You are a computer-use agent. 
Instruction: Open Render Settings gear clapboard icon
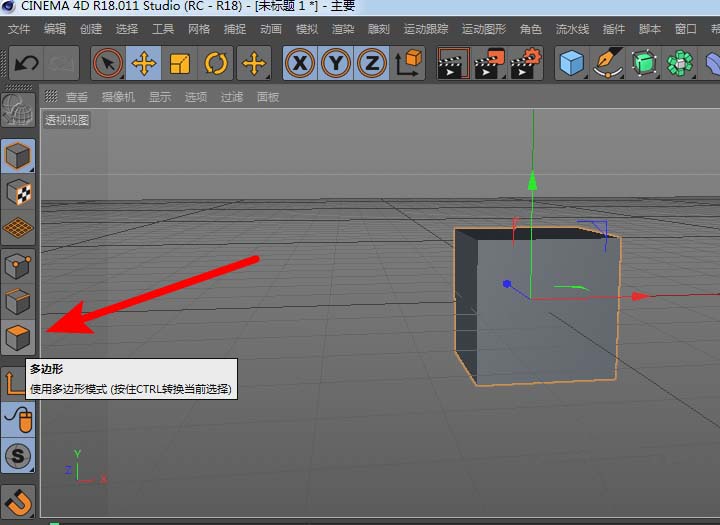click(525, 63)
